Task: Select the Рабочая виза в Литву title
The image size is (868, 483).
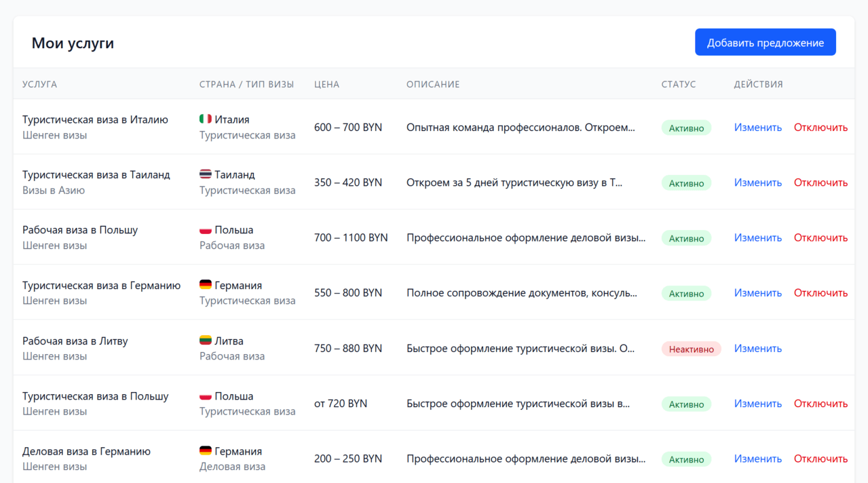Action: 75,341
